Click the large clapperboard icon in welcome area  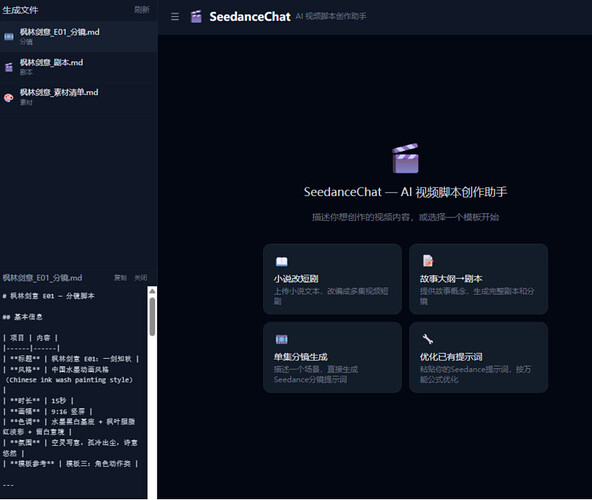coord(405,158)
